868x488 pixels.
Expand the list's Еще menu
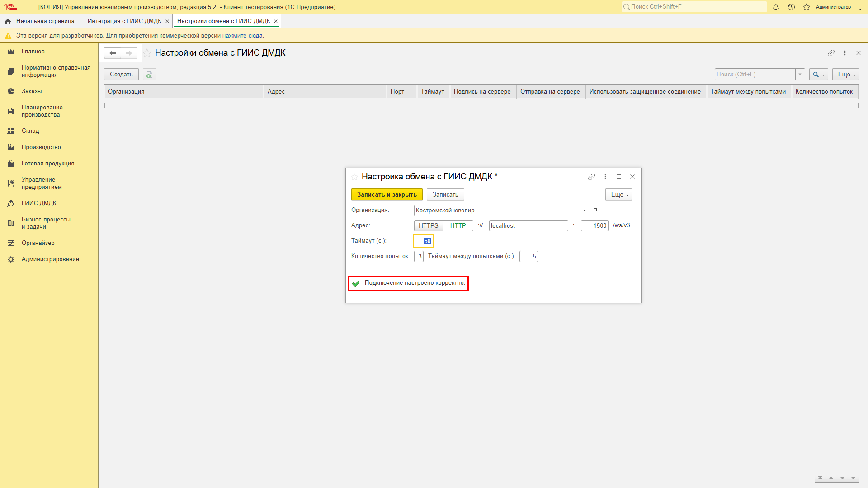coord(845,75)
